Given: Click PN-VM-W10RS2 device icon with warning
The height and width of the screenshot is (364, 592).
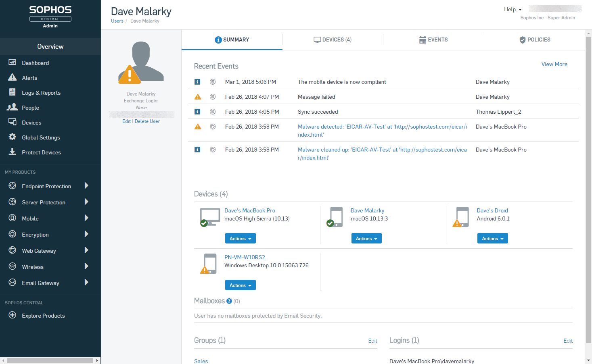Looking at the screenshot, I should (x=209, y=264).
